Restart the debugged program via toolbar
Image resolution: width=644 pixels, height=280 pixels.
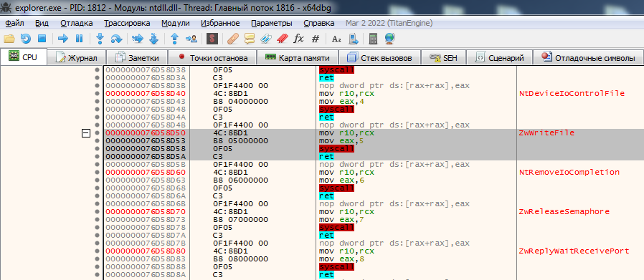point(26,39)
